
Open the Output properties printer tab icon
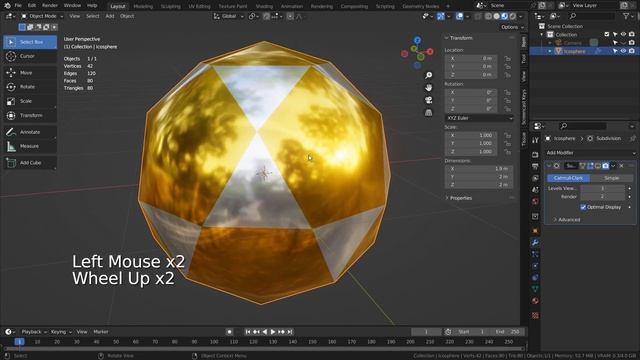535,167
